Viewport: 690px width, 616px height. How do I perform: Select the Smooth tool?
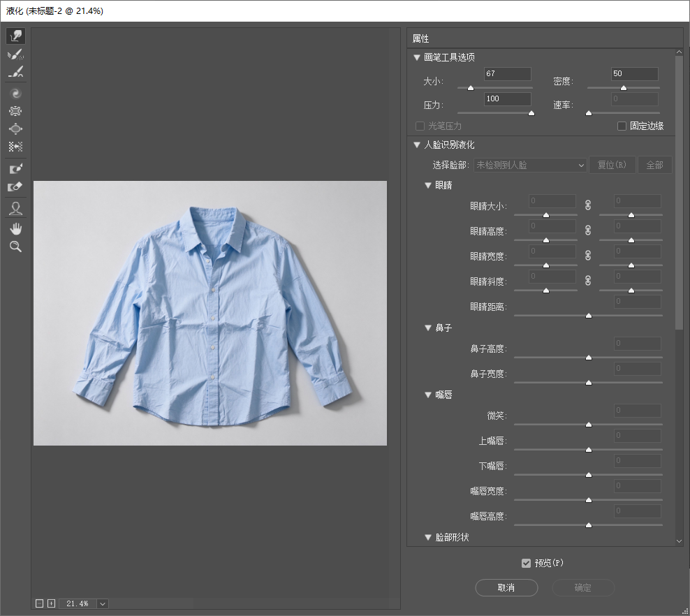(15, 72)
